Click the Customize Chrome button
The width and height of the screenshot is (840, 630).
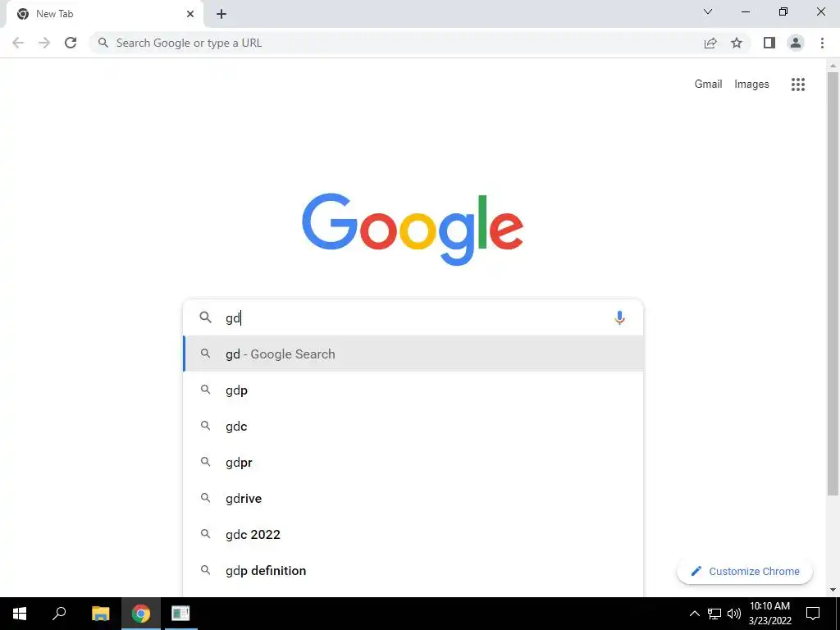745,571
